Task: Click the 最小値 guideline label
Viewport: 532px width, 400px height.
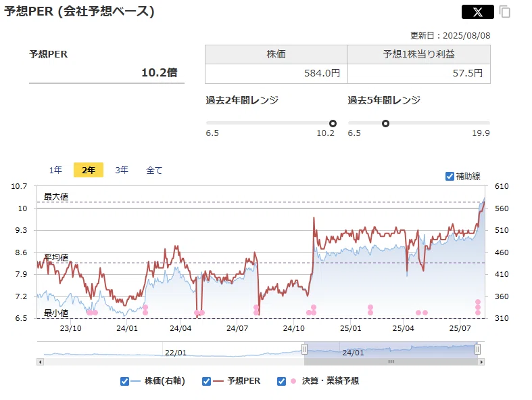Action: [x=56, y=313]
